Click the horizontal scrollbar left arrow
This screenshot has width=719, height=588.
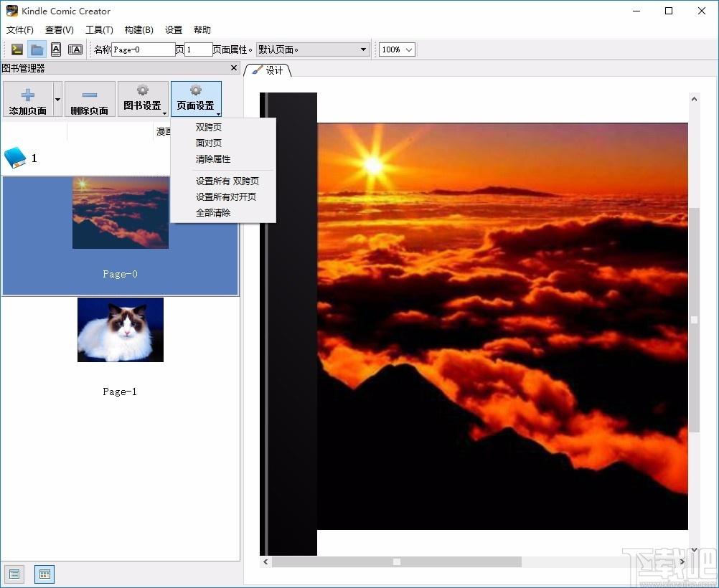(265, 561)
